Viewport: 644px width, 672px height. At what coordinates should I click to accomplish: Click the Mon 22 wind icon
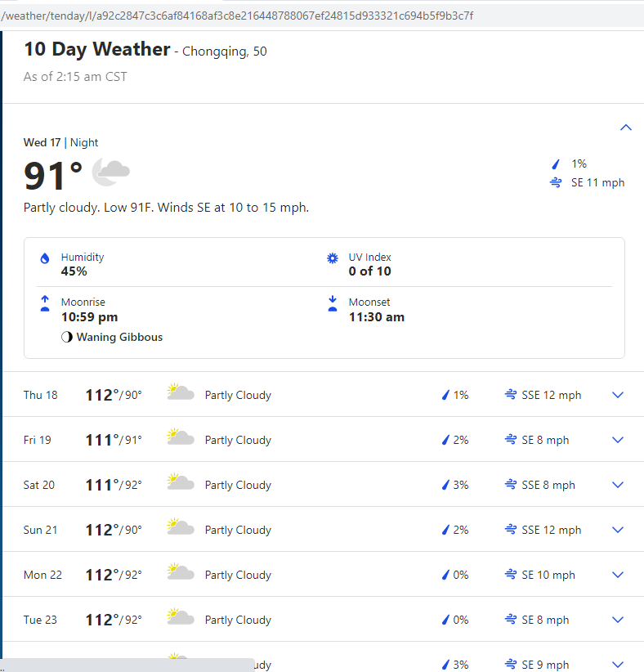pos(511,575)
